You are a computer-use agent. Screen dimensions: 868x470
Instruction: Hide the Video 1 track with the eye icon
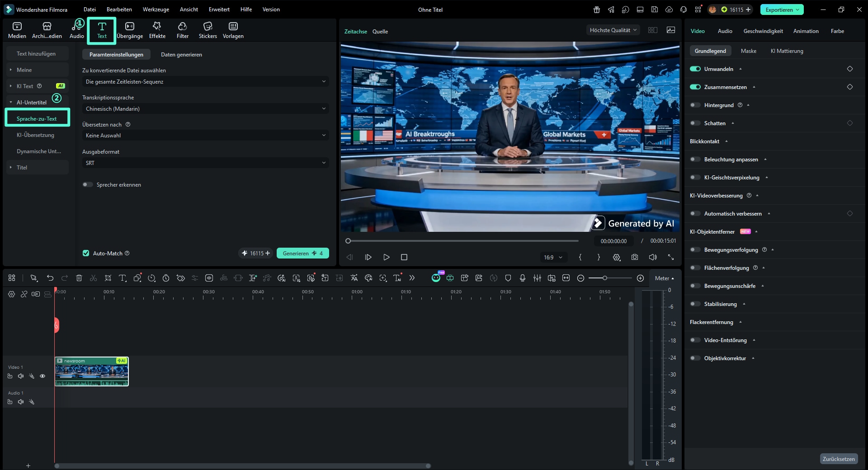click(42, 376)
